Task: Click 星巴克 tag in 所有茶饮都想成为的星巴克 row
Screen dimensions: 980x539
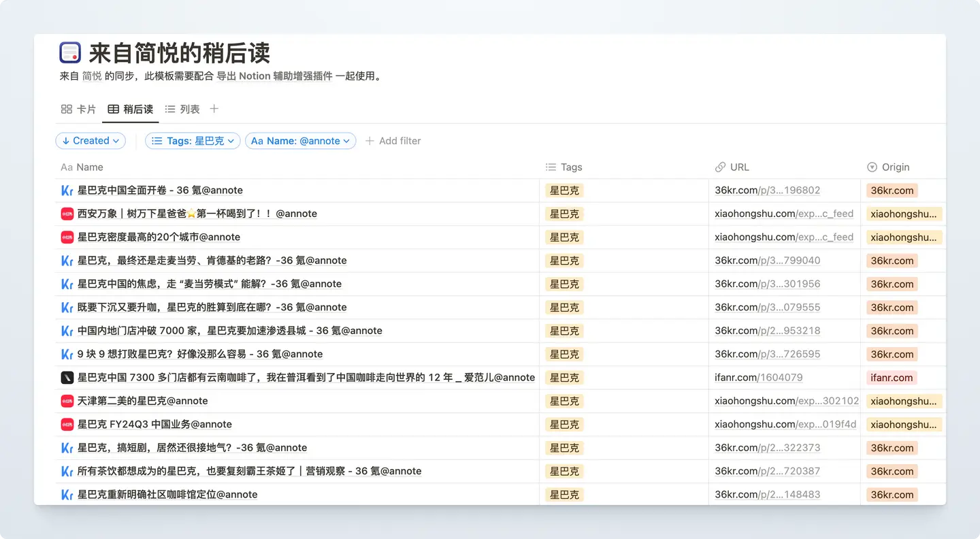Action: [564, 471]
